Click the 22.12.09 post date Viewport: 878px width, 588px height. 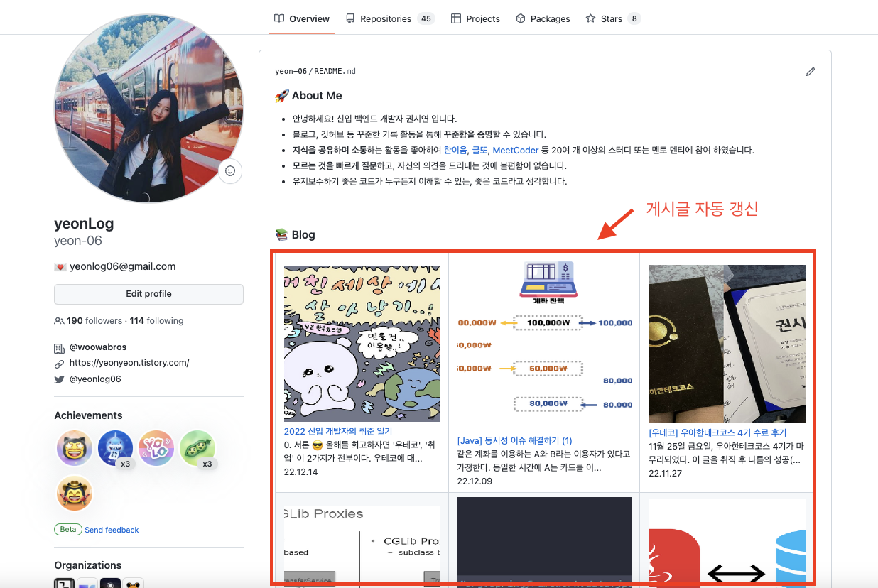pyautogui.click(x=475, y=481)
